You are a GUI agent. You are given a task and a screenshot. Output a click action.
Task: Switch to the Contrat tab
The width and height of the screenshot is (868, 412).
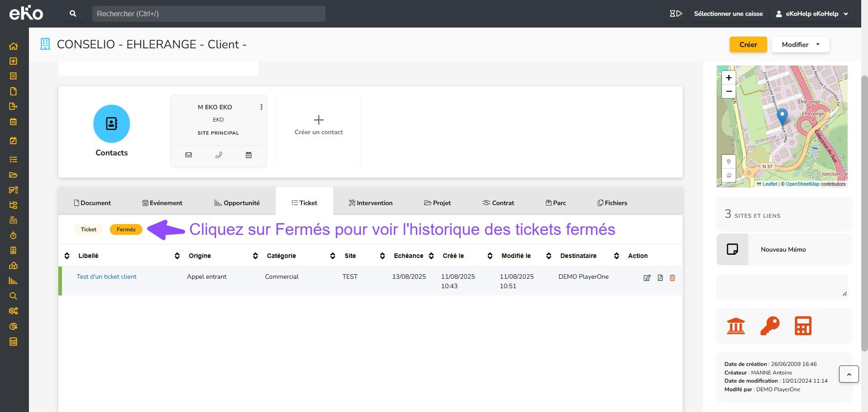pos(498,203)
